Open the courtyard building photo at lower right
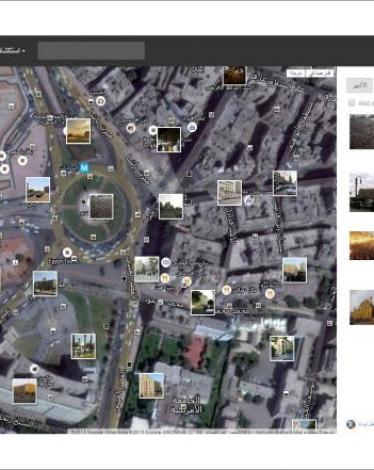This screenshot has width=374, height=470. click(x=282, y=348)
